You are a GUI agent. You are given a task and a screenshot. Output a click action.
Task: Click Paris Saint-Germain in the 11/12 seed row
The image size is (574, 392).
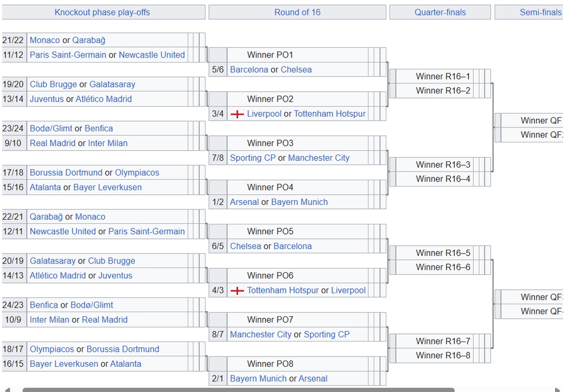[x=68, y=55]
